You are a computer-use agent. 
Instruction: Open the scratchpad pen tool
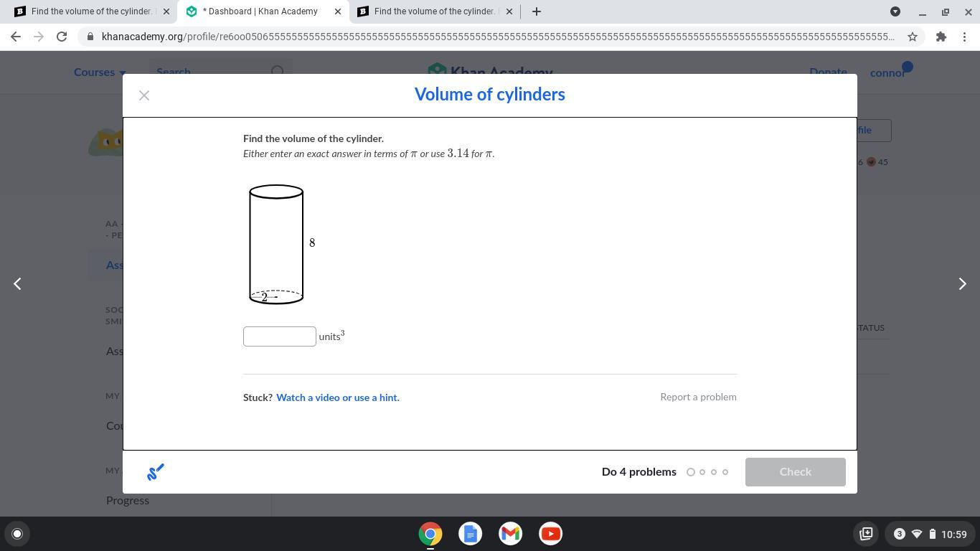(156, 471)
